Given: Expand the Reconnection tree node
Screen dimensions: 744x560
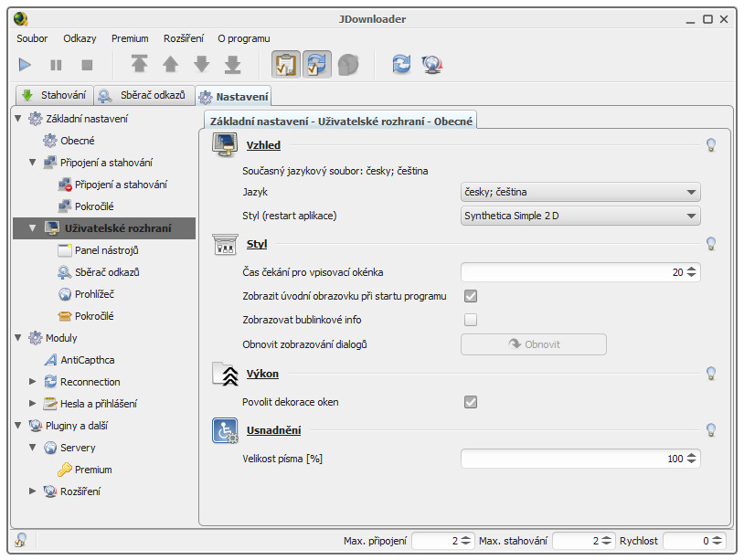Looking at the screenshot, I should [x=32, y=381].
